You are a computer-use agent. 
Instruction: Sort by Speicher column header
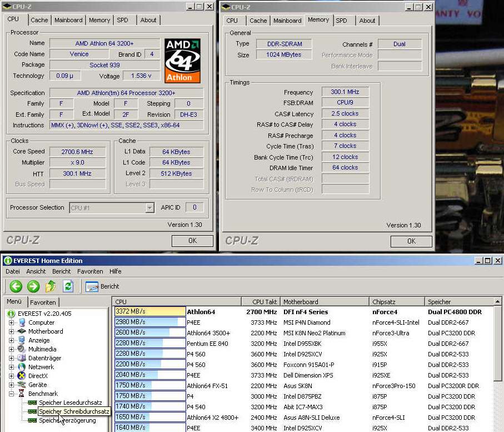(459, 302)
